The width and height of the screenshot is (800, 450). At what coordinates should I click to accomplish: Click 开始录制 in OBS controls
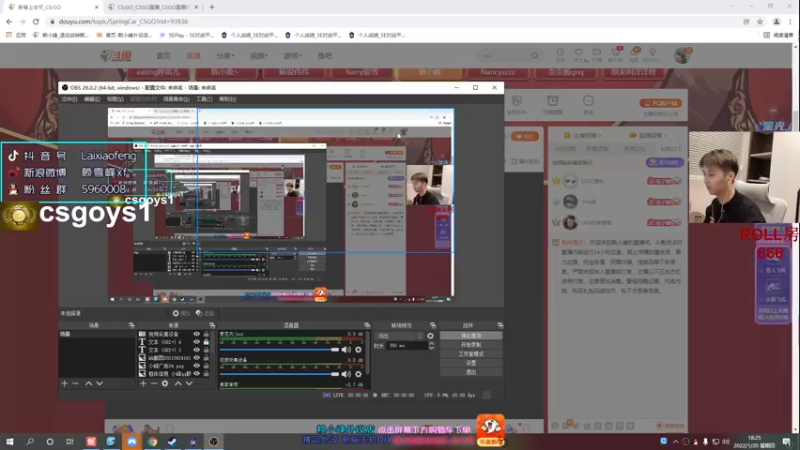point(470,345)
